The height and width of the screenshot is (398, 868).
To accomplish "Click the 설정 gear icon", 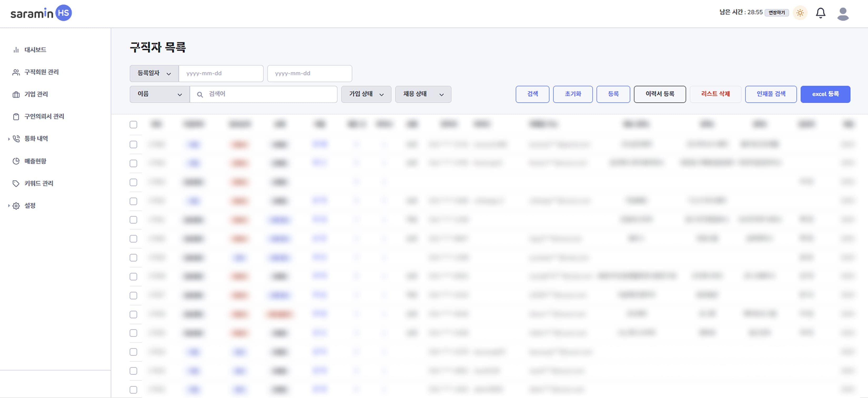I will tap(16, 206).
